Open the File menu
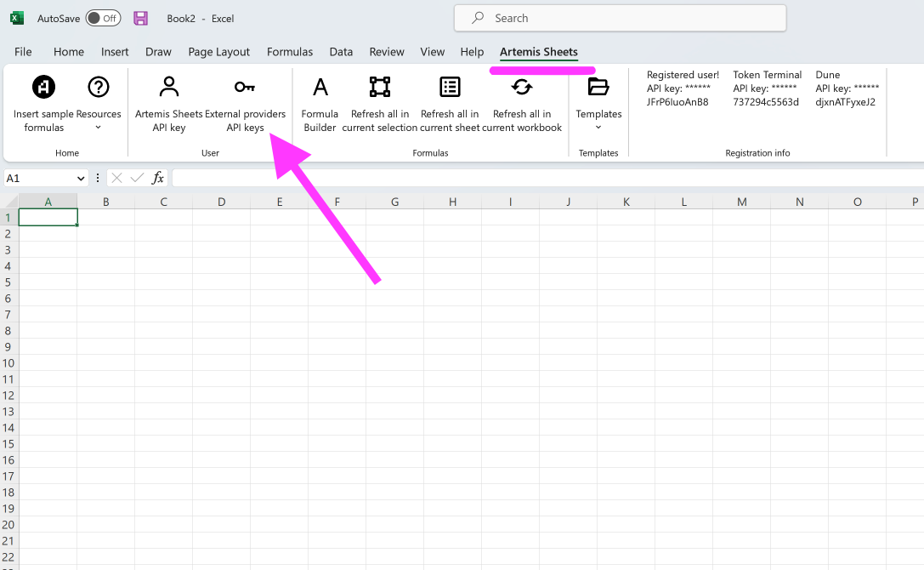The image size is (924, 570). coord(23,52)
